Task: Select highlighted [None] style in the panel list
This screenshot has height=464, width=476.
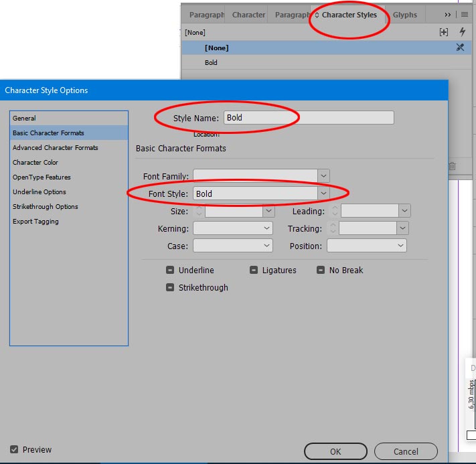Action: 326,48
